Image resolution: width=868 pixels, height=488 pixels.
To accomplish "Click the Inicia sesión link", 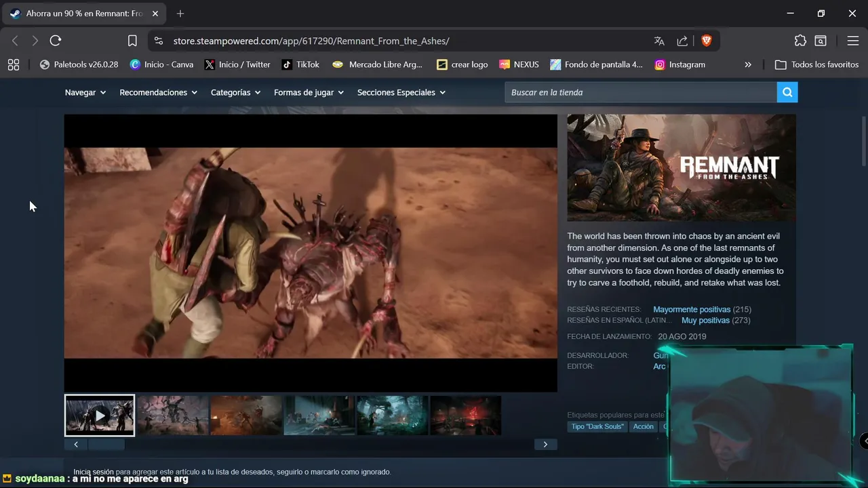I will pos(94,472).
